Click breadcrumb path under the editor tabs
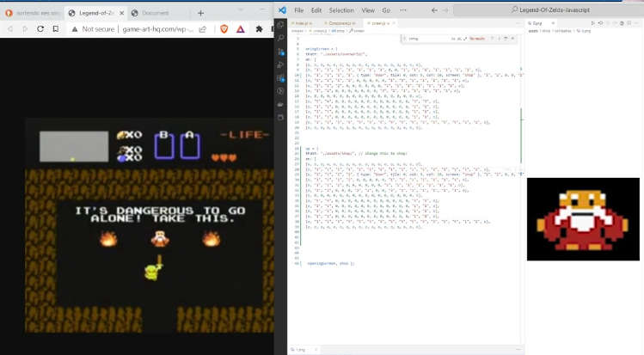Screen dimensions: 644x355 (x=328, y=31)
